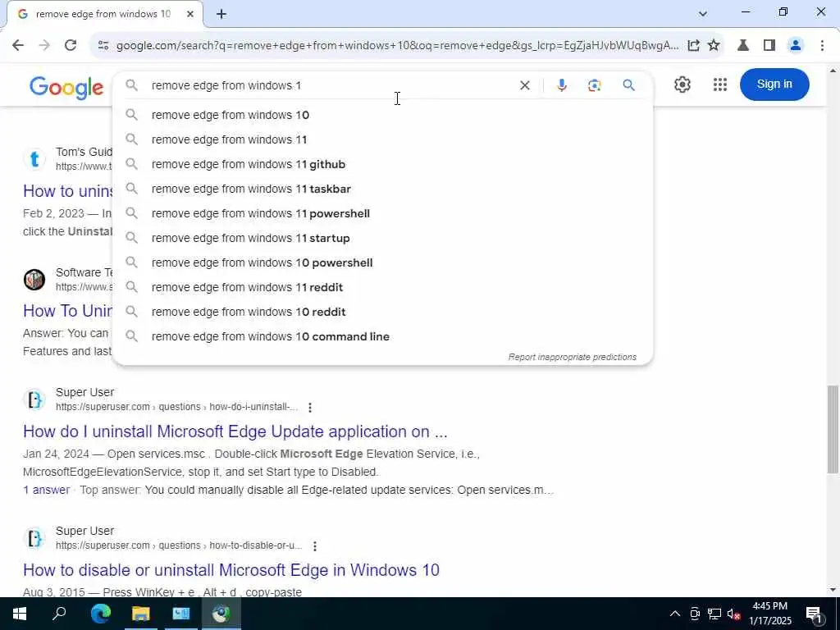Bookmark this tab with the star icon
Image resolution: width=840 pixels, height=630 pixels.
coord(714,46)
